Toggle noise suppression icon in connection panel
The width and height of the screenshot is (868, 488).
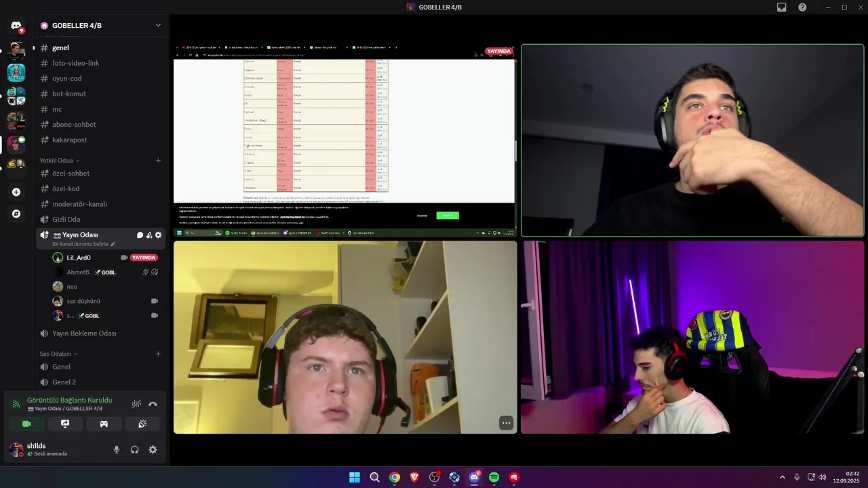(x=136, y=404)
